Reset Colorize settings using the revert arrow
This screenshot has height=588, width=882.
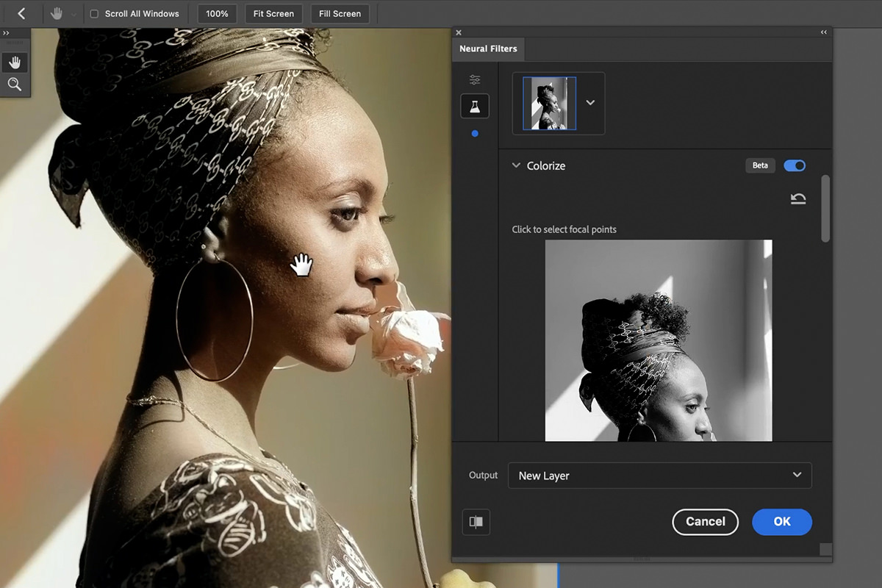(797, 198)
